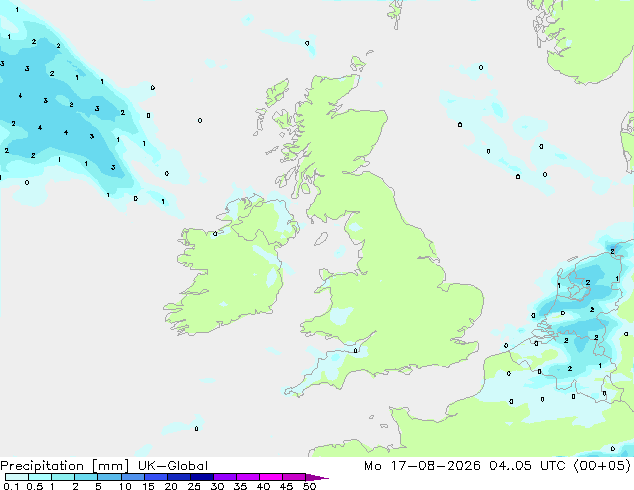The width and height of the screenshot is (634, 490).
Task: Click the 40 to 45 mm legend swatch
Action: coord(271,477)
